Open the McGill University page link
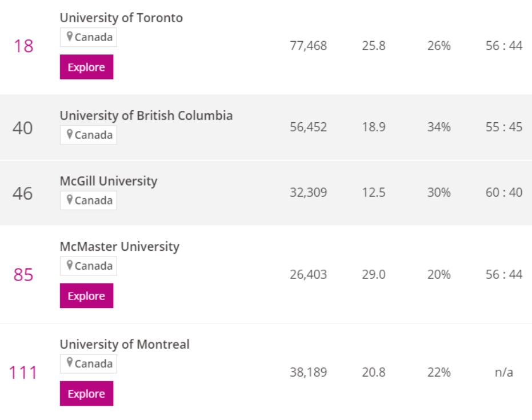The image size is (532, 420). (x=108, y=181)
